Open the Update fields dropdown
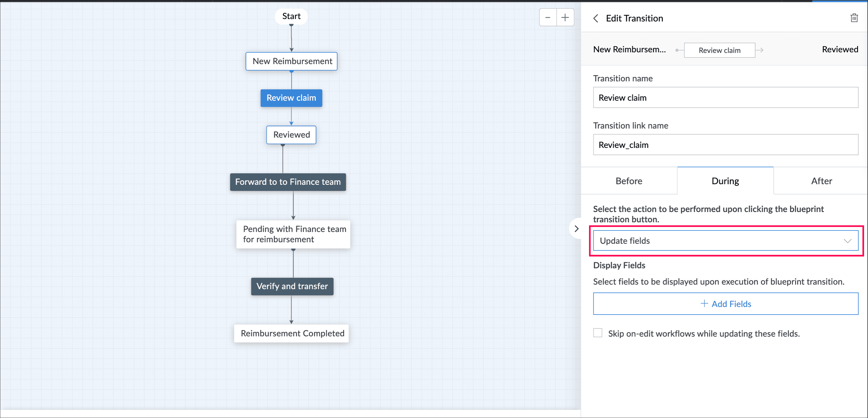This screenshot has width=868, height=418. coord(725,240)
